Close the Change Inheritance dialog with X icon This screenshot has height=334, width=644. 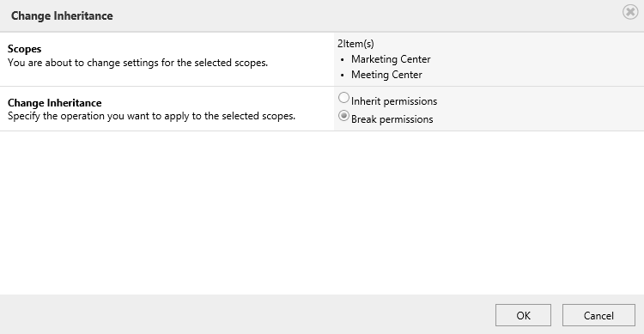tap(630, 12)
